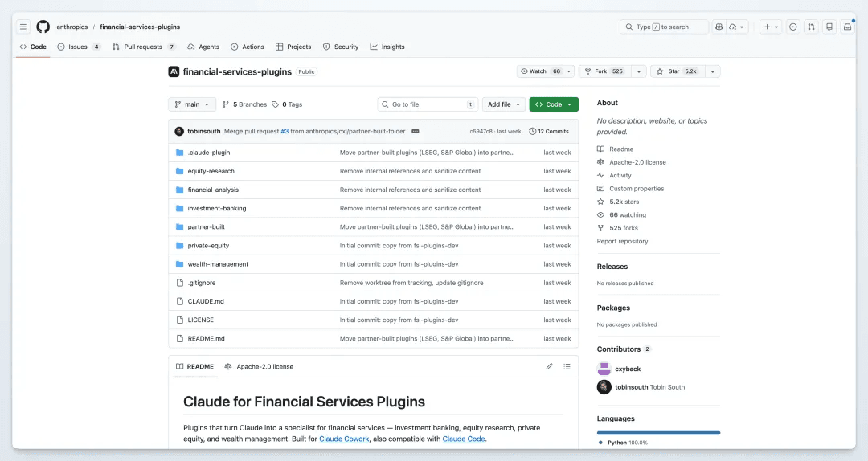Click the GitHub logo icon

coord(43,27)
